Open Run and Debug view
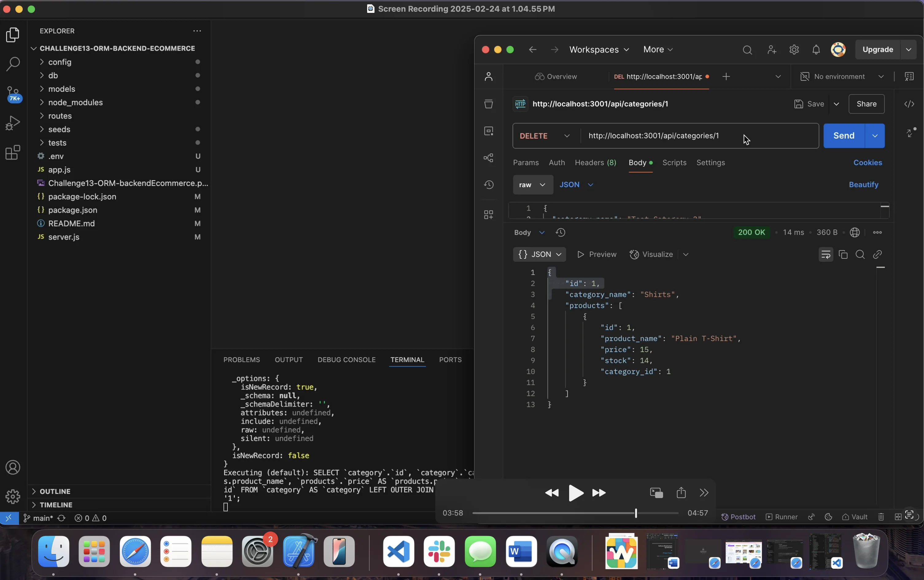This screenshot has height=580, width=924. 13,123
